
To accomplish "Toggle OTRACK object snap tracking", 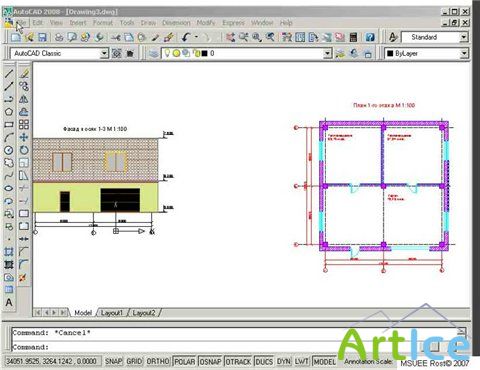I will (x=238, y=361).
